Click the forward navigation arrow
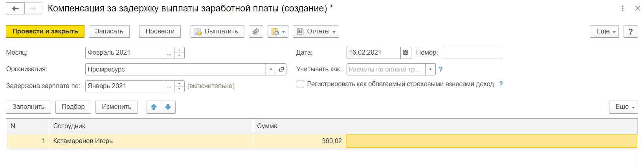The width and height of the screenshot is (644, 167). click(33, 9)
